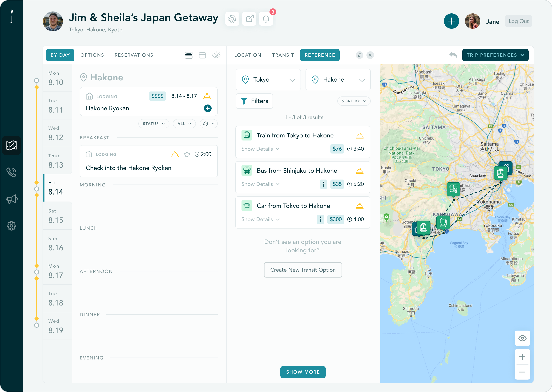
Task: Star the Hakone Ryokan check-in item
Action: [187, 154]
